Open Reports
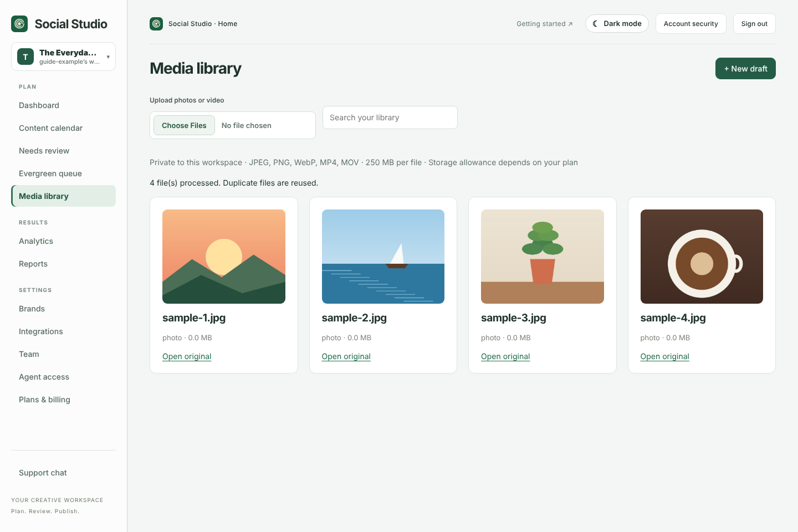Viewport: 798px width, 532px height. [x=63, y=264]
